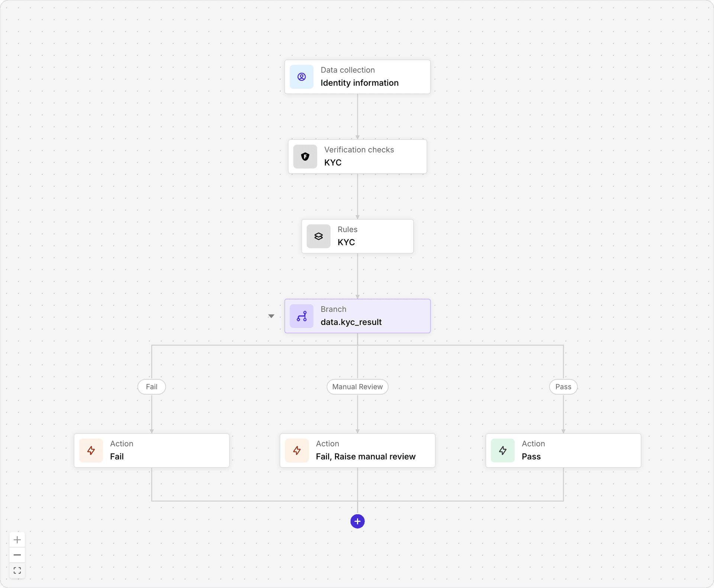
Task: Click the Identity information user icon
Action: coord(302,77)
